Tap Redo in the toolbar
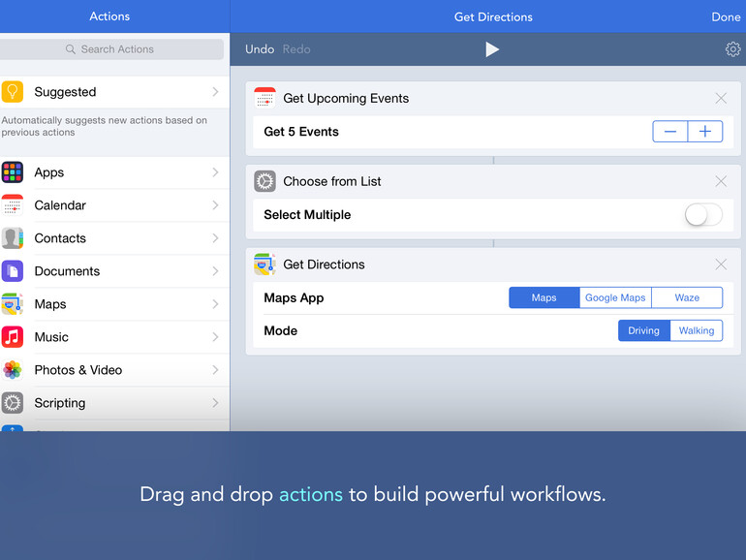 (296, 49)
